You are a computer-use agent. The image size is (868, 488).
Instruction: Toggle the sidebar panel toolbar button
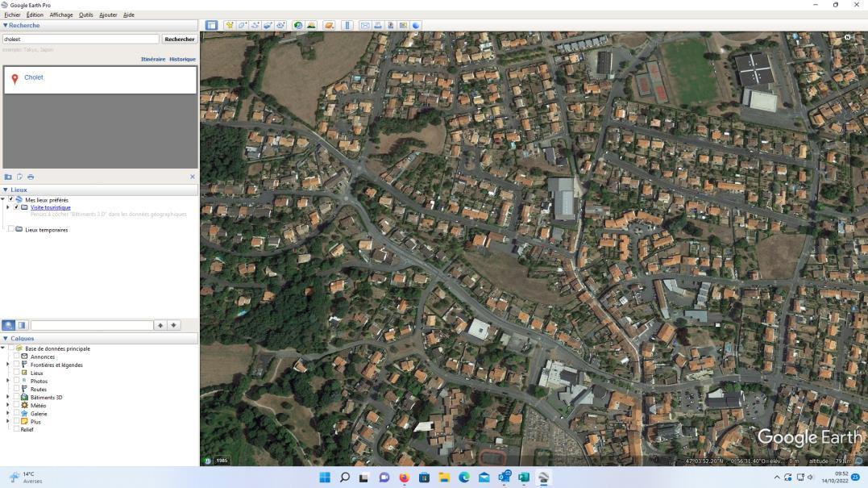(x=211, y=26)
